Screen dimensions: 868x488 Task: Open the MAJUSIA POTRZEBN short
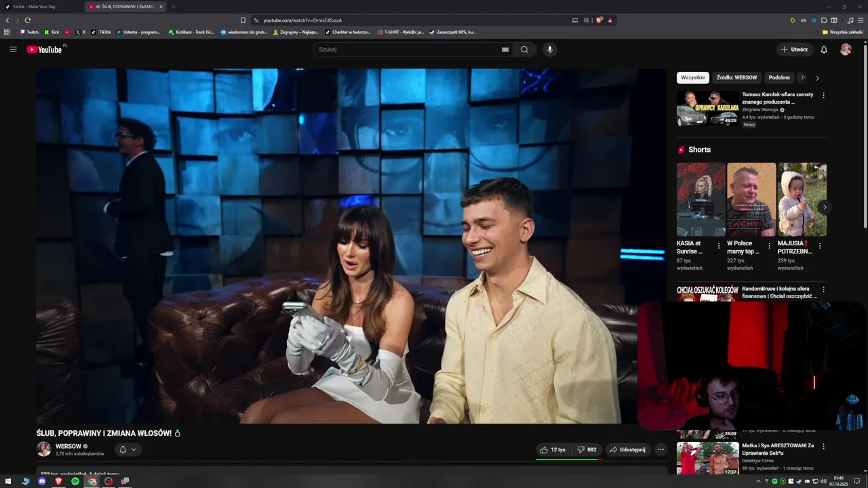(x=802, y=199)
